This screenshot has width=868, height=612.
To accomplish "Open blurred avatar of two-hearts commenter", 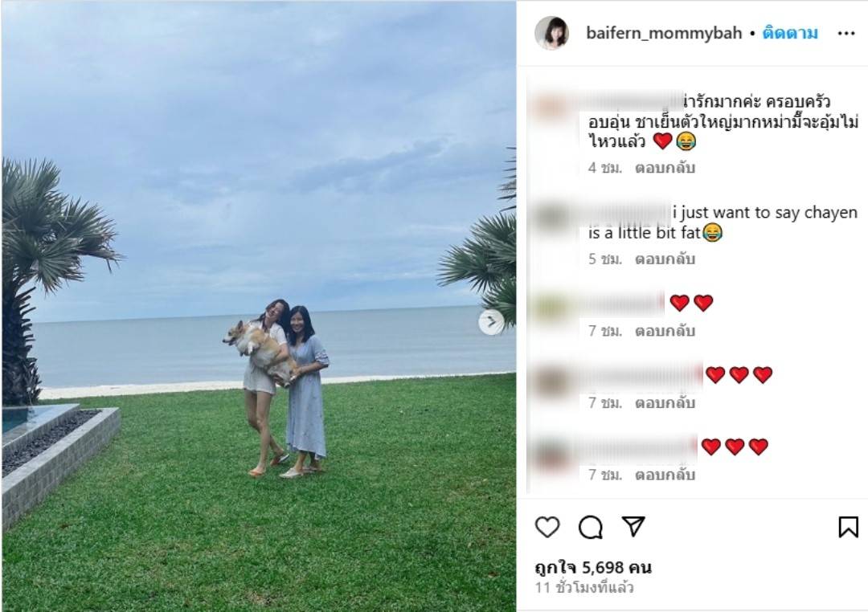I will coord(551,306).
